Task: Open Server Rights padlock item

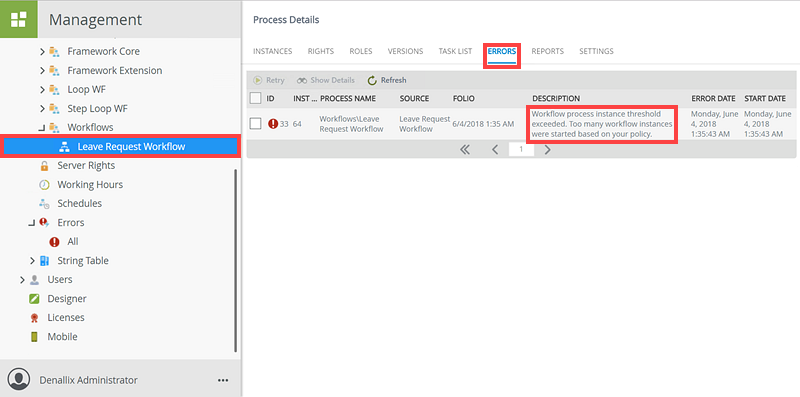Action: [x=44, y=165]
